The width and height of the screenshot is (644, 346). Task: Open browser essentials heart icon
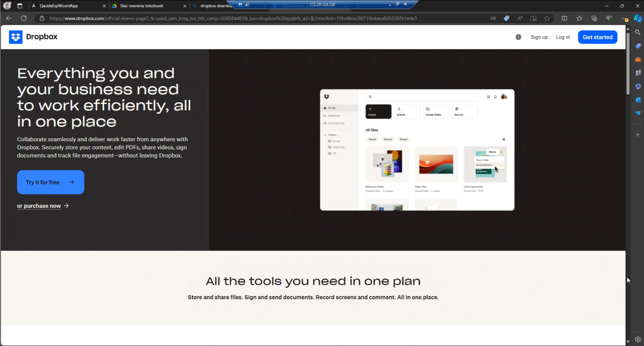click(x=609, y=18)
